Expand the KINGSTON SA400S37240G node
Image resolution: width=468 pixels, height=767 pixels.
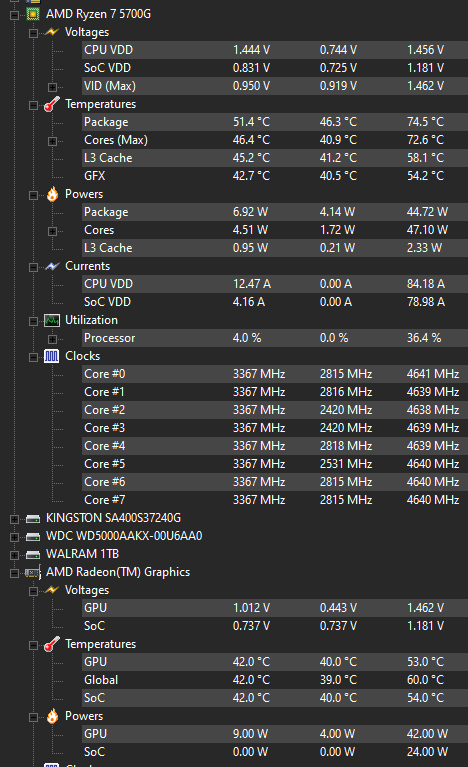[x=14, y=519]
